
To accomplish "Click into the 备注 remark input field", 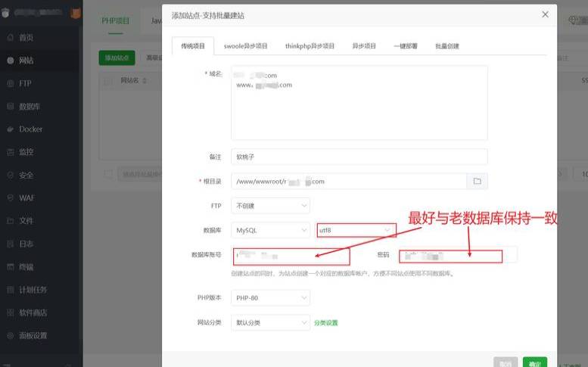I will click(359, 157).
